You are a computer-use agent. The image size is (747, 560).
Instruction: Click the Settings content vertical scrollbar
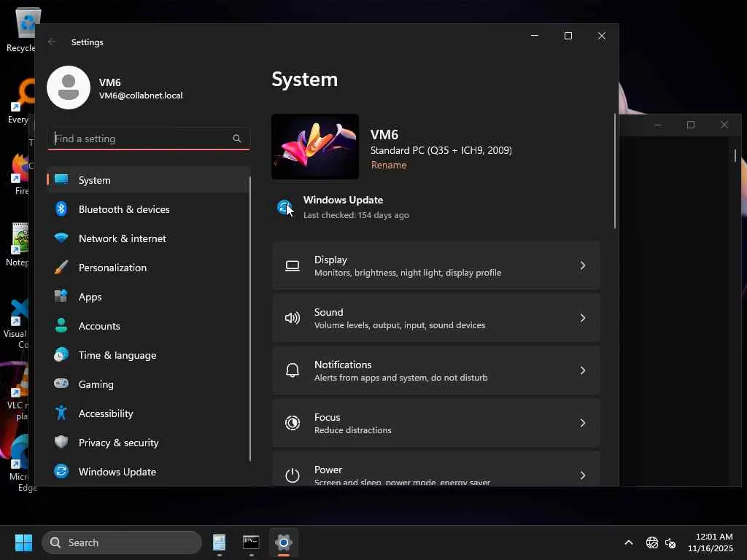coord(614,171)
